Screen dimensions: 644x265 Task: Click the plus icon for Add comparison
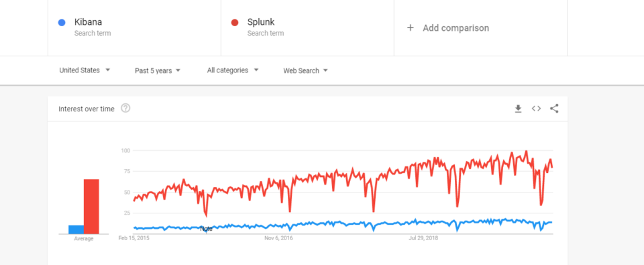(x=410, y=28)
